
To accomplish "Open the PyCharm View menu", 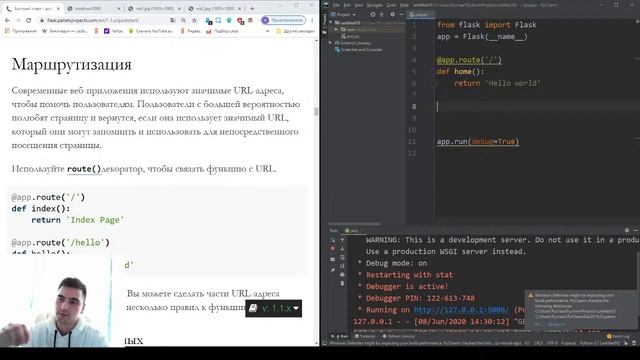I will 358,5.
